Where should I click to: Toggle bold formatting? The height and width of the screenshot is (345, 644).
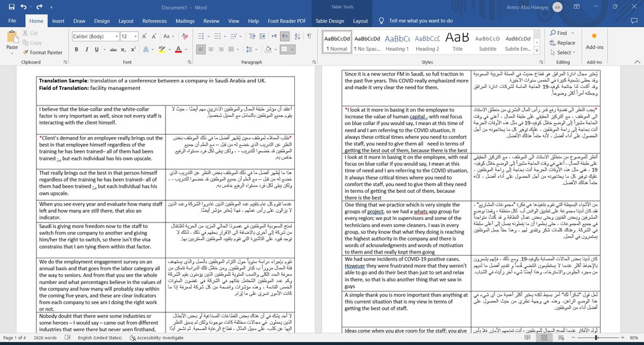pyautogui.click(x=76, y=50)
